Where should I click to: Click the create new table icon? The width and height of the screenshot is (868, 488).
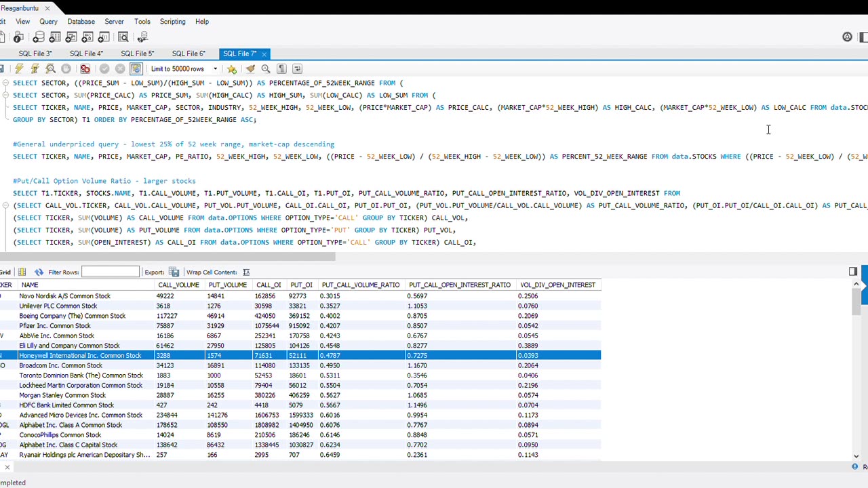click(55, 37)
